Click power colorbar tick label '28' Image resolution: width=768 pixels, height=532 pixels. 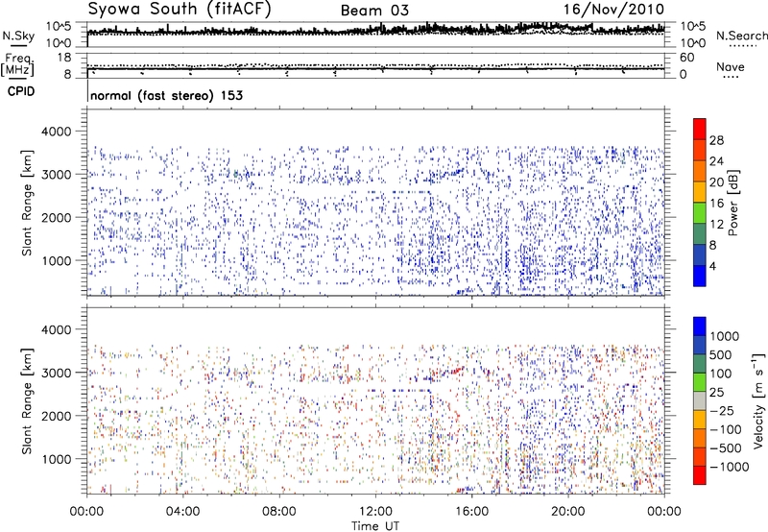tap(716, 140)
